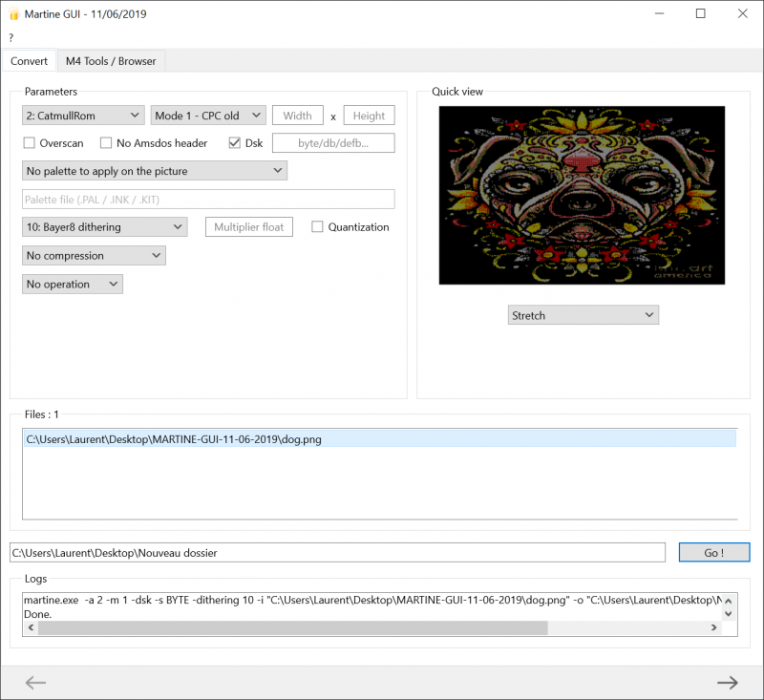Click the Done. log line
This screenshot has height=700, width=764.
tap(37, 614)
